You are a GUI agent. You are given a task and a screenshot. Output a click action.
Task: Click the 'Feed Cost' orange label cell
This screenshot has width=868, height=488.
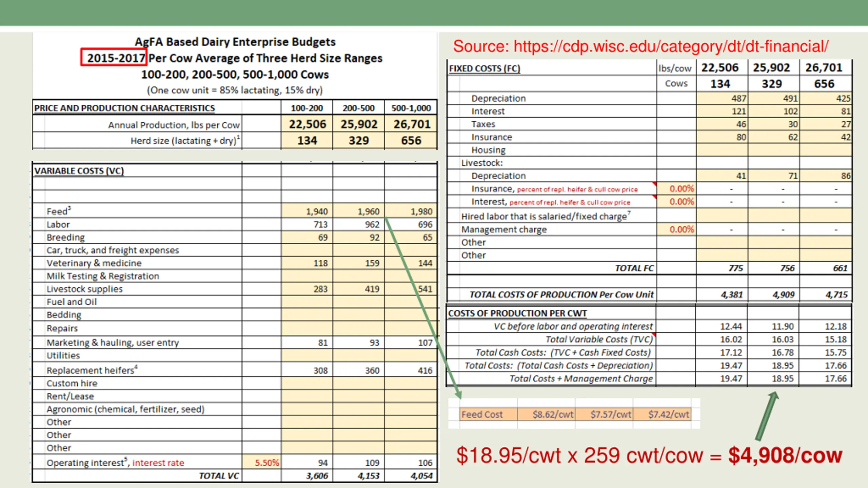point(489,414)
